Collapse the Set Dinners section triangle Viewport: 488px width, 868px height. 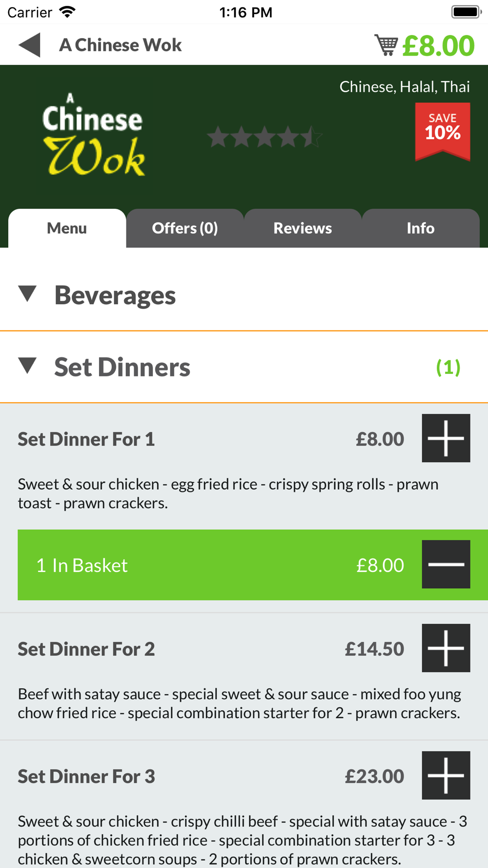pyautogui.click(x=27, y=366)
